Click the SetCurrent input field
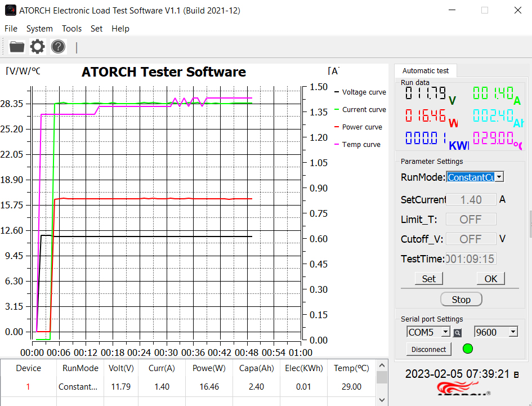Viewport: 532px width, 406px height. (x=471, y=199)
